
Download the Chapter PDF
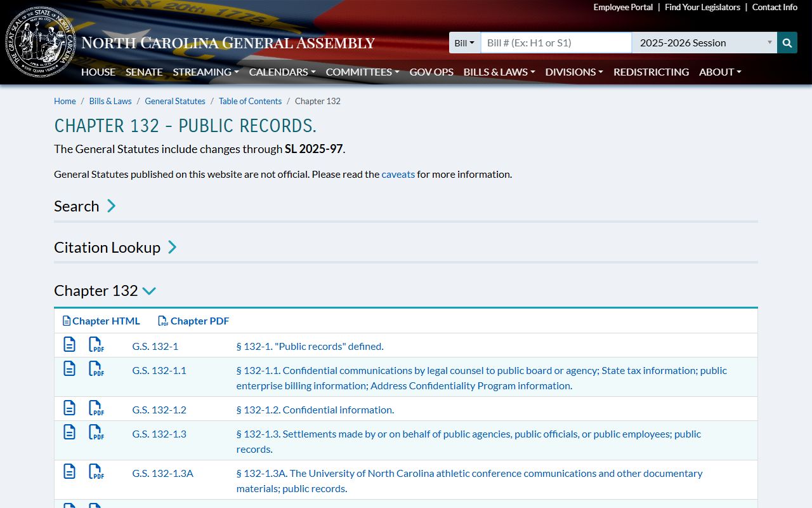click(193, 321)
